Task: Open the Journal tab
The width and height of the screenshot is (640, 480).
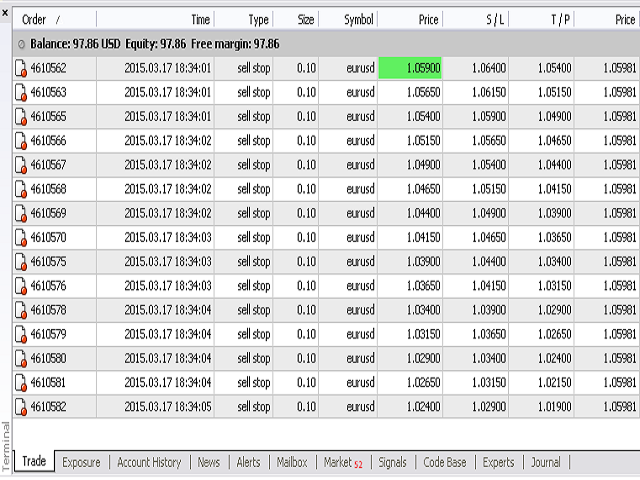Action: click(x=546, y=462)
